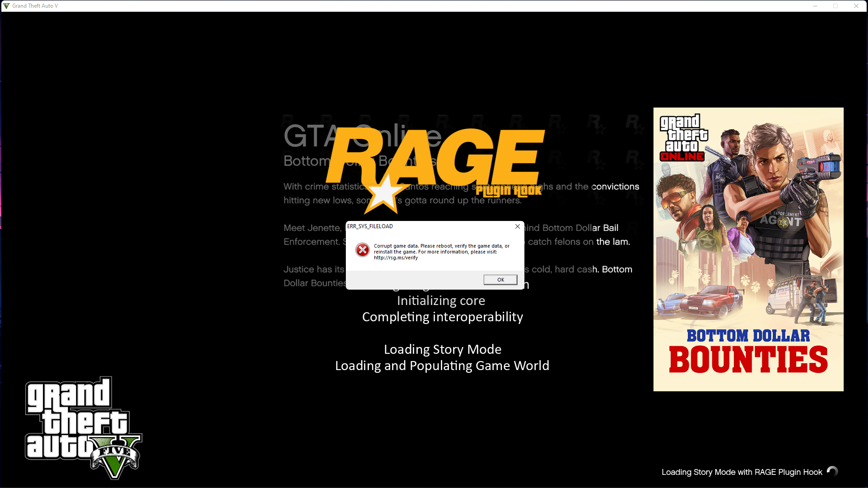Click Loading and Populating Game World text
Screen dimensions: 868x488
click(442, 366)
